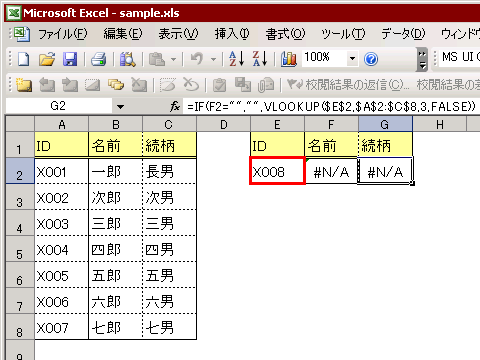
Task: Select cell E2 containing X008
Action: (x=277, y=170)
